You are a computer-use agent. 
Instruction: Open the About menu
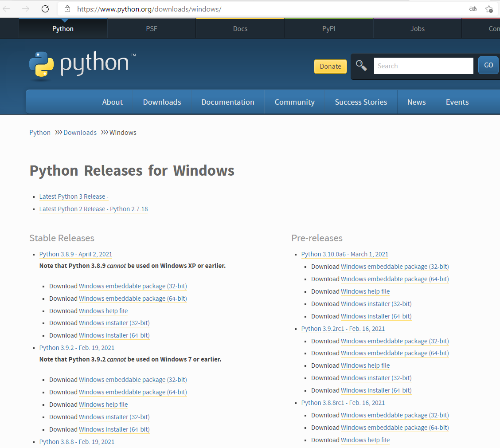coord(112,102)
